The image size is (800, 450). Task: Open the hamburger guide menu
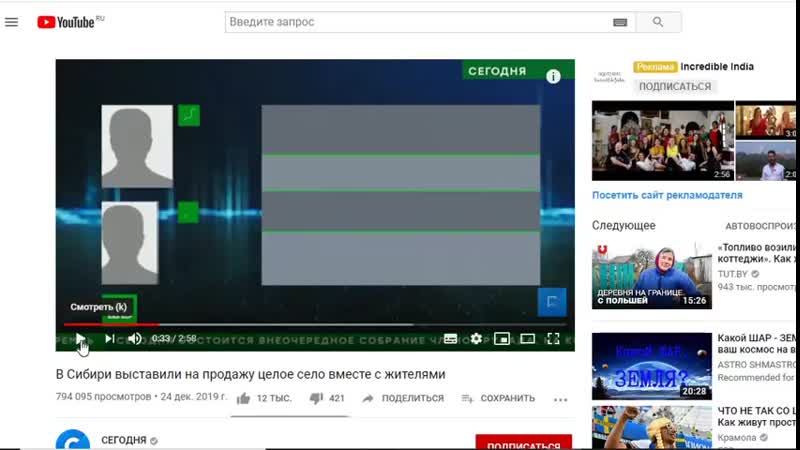click(11, 22)
